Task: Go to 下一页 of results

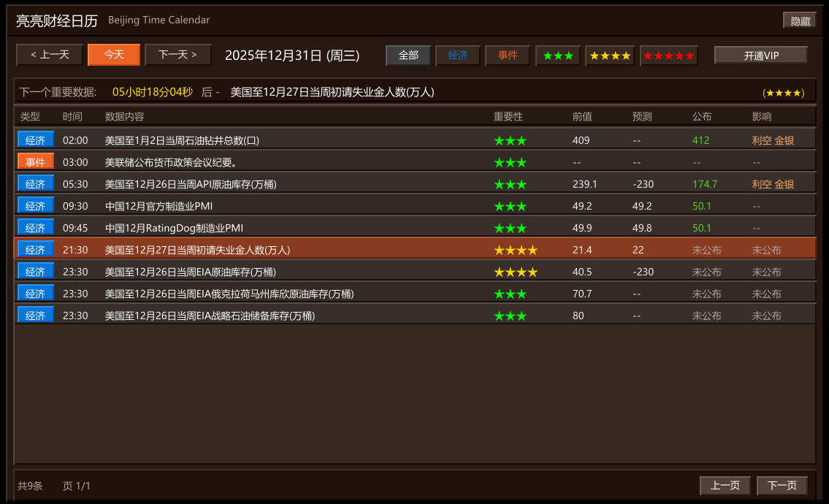Action: pos(782,486)
